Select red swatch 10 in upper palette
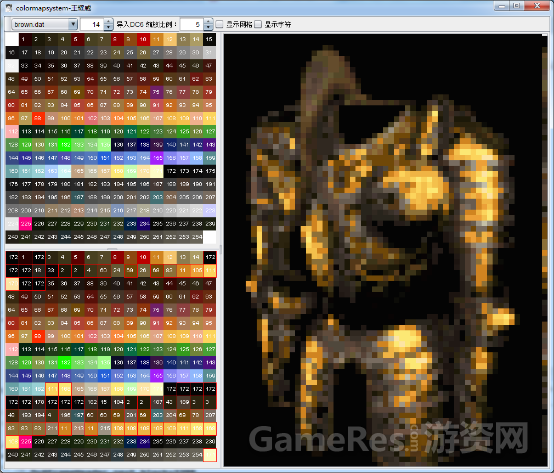This screenshot has width=554, height=473. 143,39
